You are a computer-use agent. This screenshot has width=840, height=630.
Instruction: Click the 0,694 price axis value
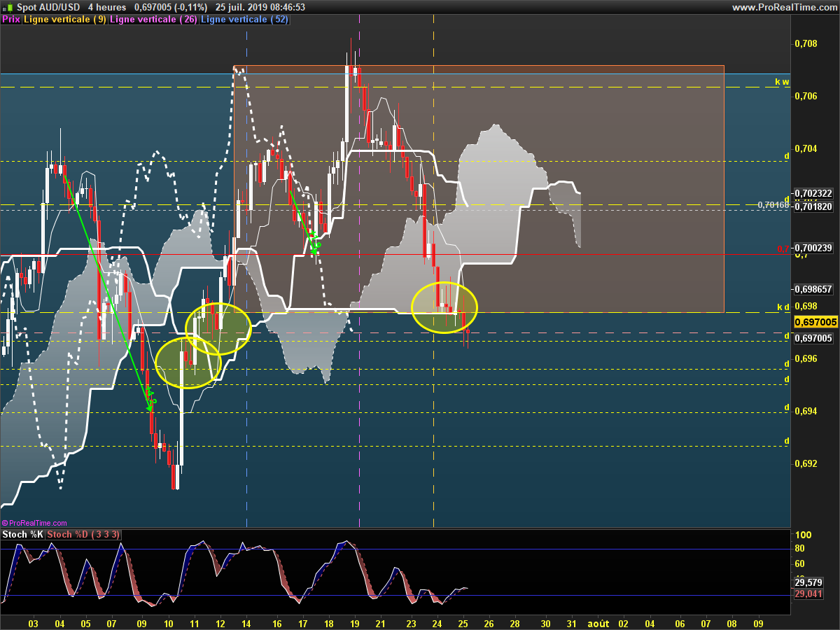806,411
